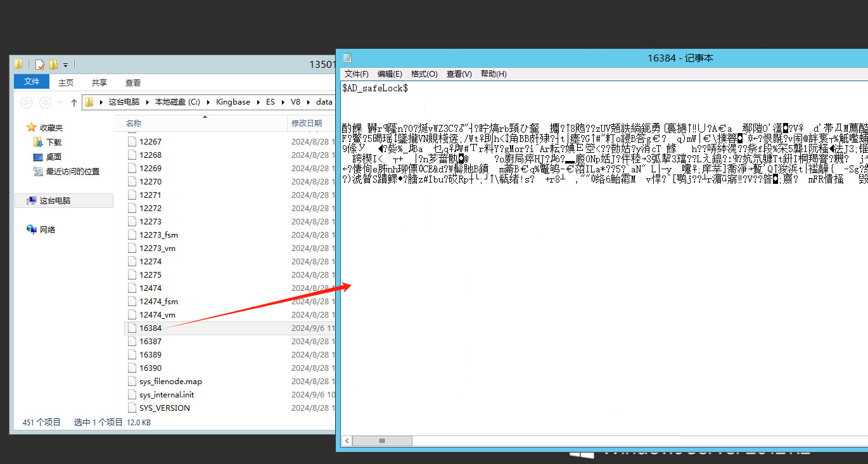Click the file icon beside sys_filenode.map
The image size is (868, 464).
132,381
